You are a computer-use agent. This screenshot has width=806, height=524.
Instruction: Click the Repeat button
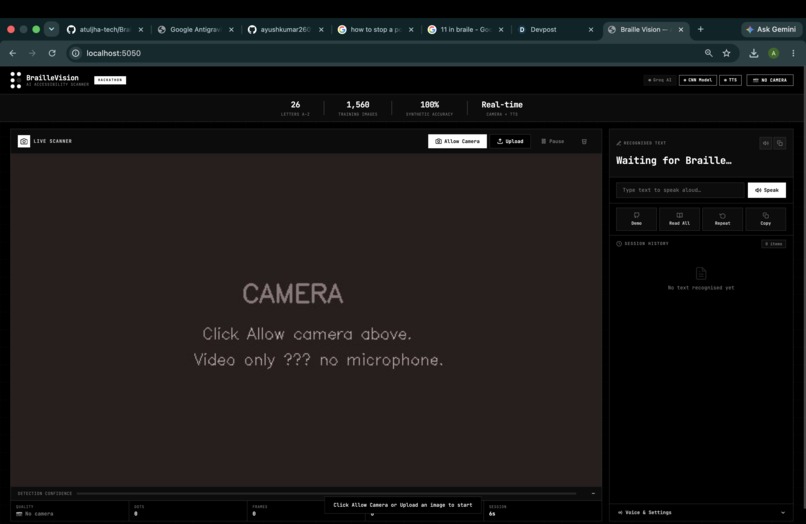722,219
